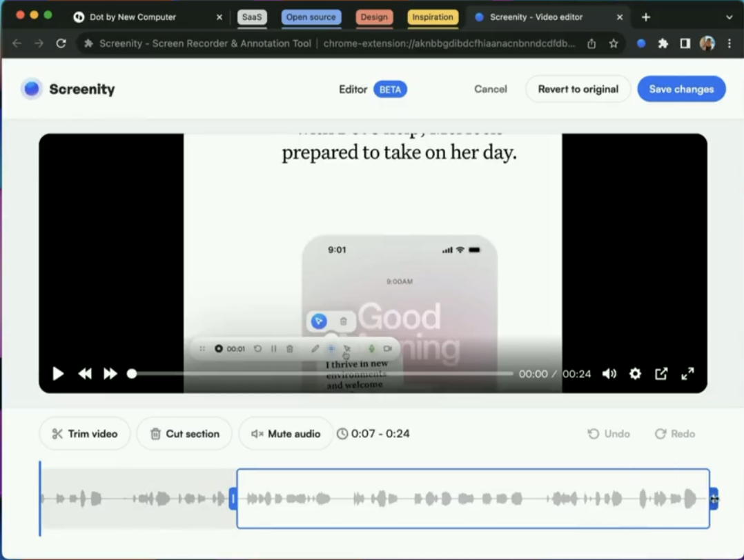The image size is (744, 560).
Task: Fast forward the video playback
Action: point(110,374)
